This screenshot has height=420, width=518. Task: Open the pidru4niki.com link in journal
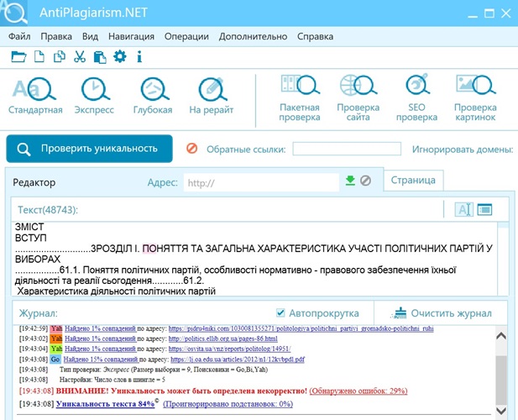coord(301,328)
